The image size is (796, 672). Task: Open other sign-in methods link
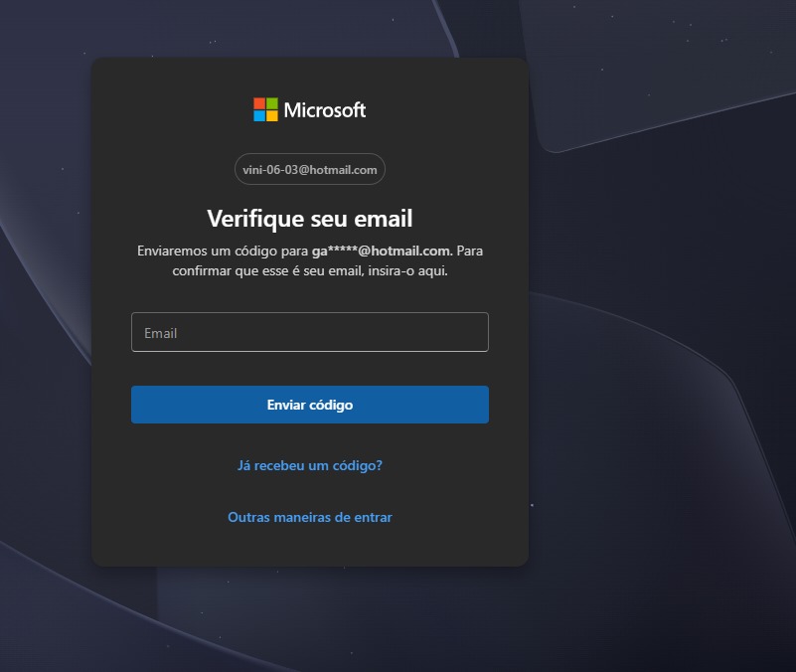click(310, 517)
